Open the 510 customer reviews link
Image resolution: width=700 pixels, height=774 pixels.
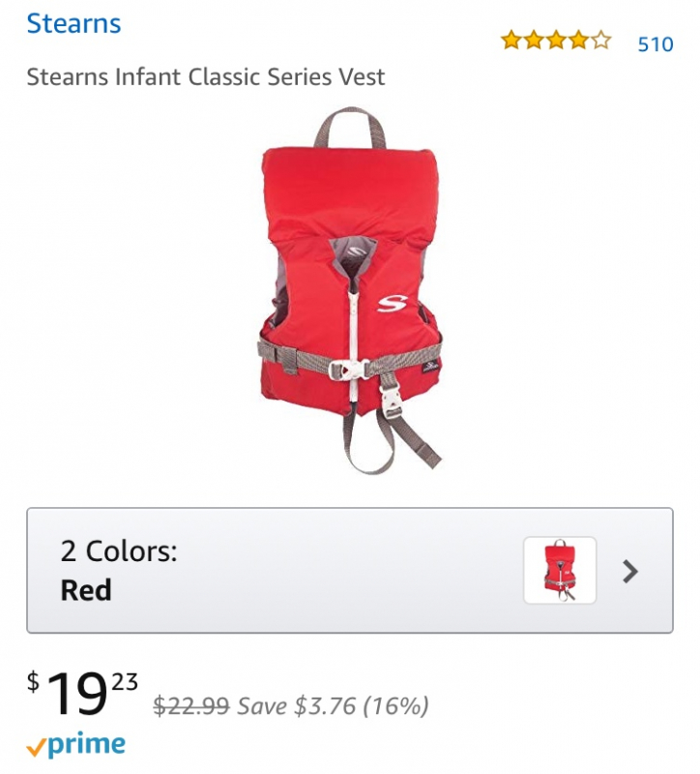point(656,45)
